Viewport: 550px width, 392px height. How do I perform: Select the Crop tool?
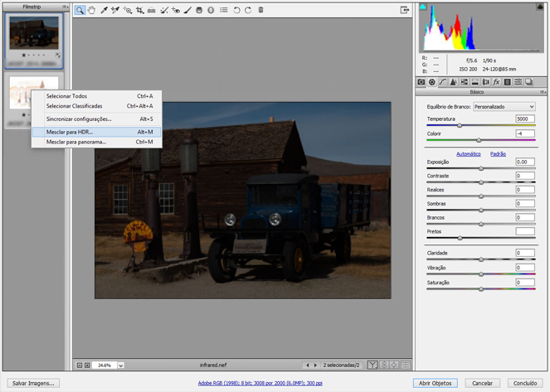point(139,11)
